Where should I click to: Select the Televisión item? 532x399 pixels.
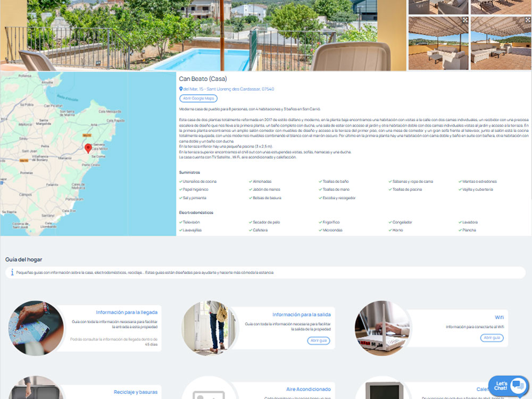click(x=190, y=222)
